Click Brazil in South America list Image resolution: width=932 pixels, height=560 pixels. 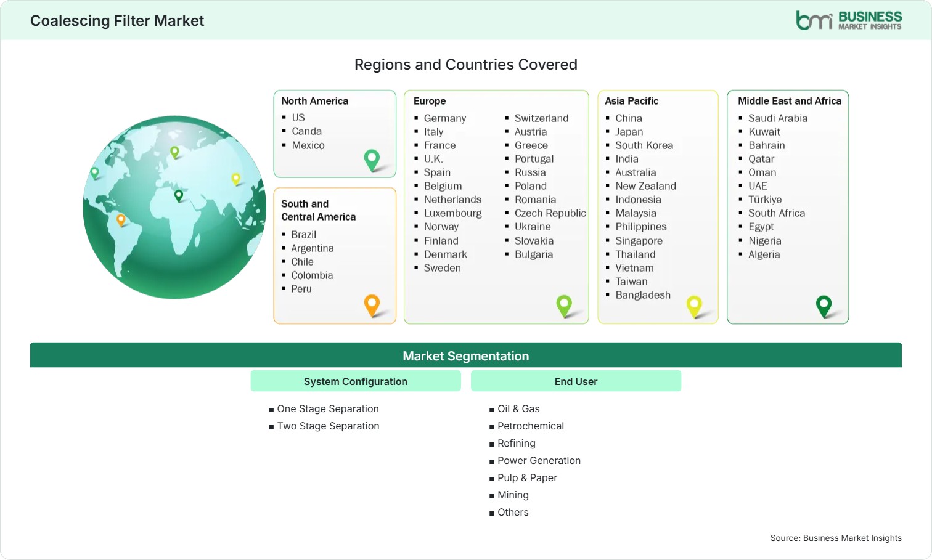click(304, 235)
